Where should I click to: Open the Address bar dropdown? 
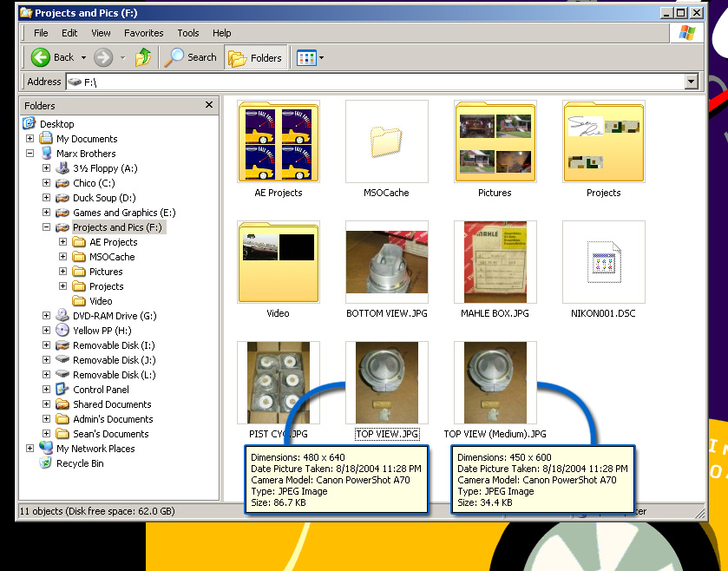pyautogui.click(x=692, y=82)
